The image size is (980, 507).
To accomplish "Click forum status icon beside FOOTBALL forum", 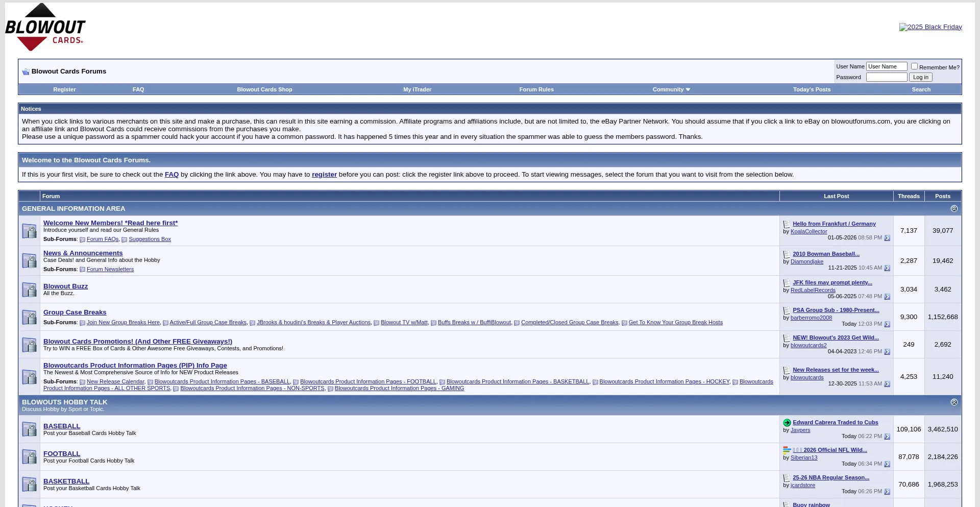I will [29, 457].
